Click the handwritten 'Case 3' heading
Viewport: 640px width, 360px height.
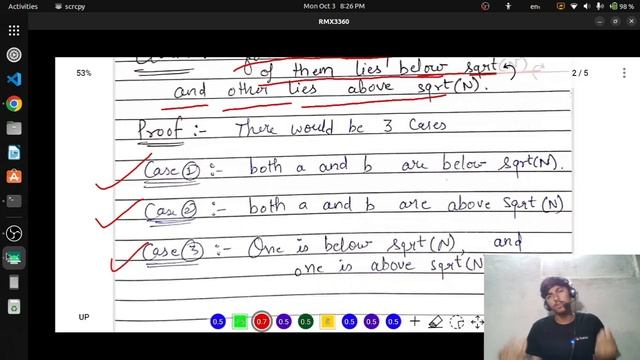[172, 250]
